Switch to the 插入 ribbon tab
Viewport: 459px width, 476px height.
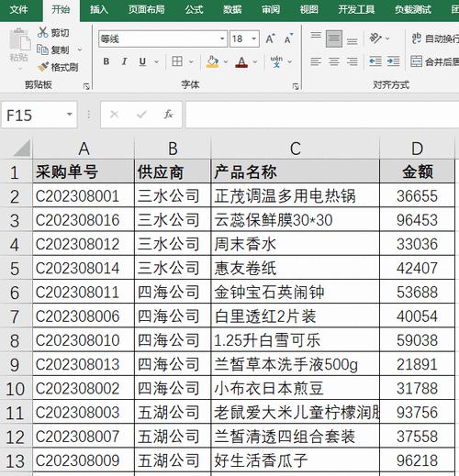[x=99, y=10]
